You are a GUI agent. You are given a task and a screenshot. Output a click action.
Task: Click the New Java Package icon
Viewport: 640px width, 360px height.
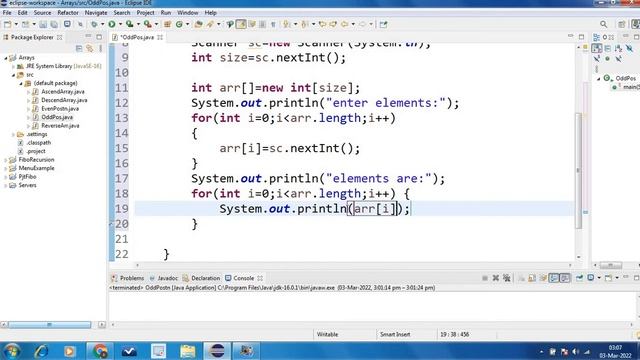(x=167, y=24)
